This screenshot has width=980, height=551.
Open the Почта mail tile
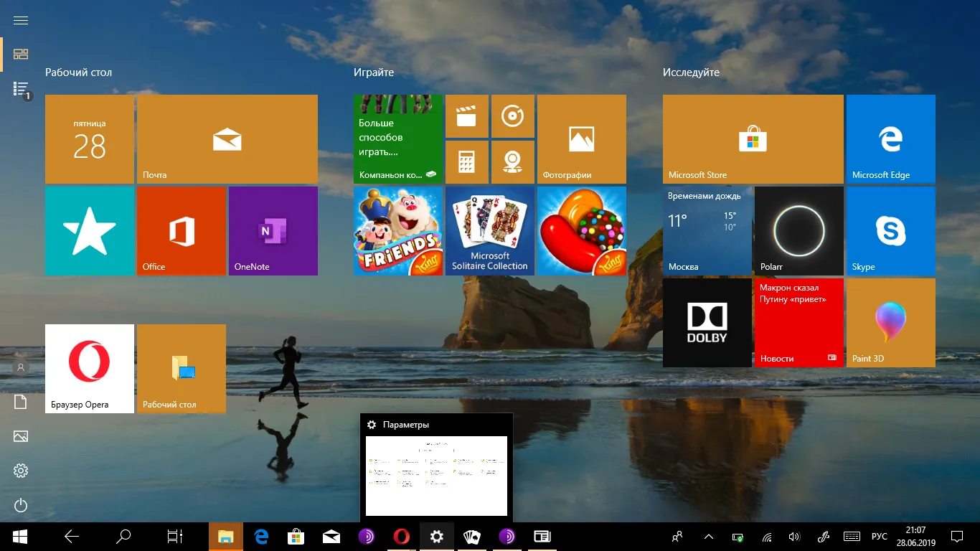pyautogui.click(x=227, y=139)
